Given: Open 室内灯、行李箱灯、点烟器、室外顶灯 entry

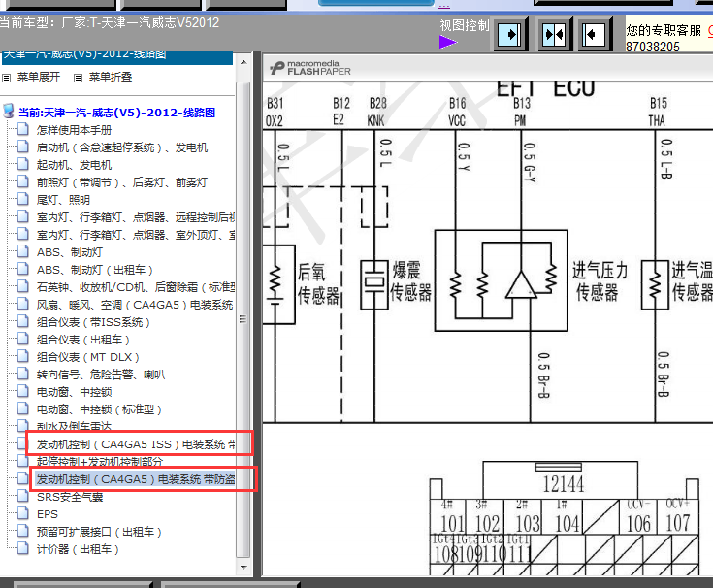Looking at the screenshot, I should [x=136, y=235].
